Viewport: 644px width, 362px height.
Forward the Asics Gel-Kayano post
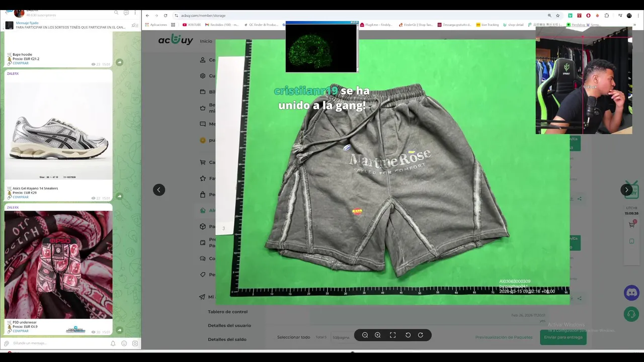pos(119,196)
